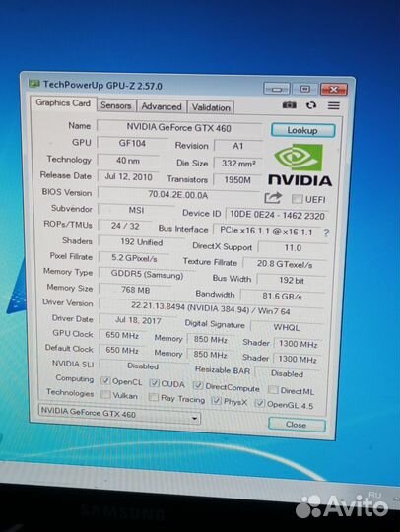Toggle the OpenGL 4.5 checkbox
This screenshot has width=400, height=532.
click(260, 403)
